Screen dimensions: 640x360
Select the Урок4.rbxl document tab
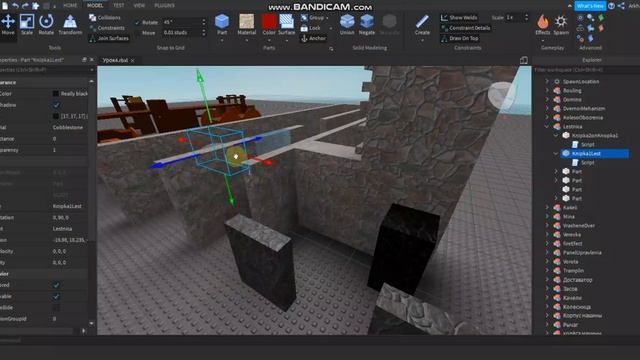click(115, 60)
